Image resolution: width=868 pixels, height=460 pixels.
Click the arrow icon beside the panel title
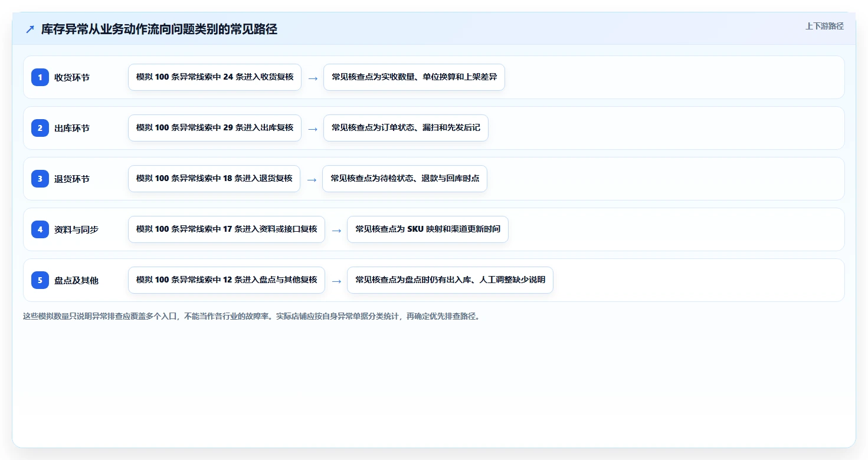[30, 29]
